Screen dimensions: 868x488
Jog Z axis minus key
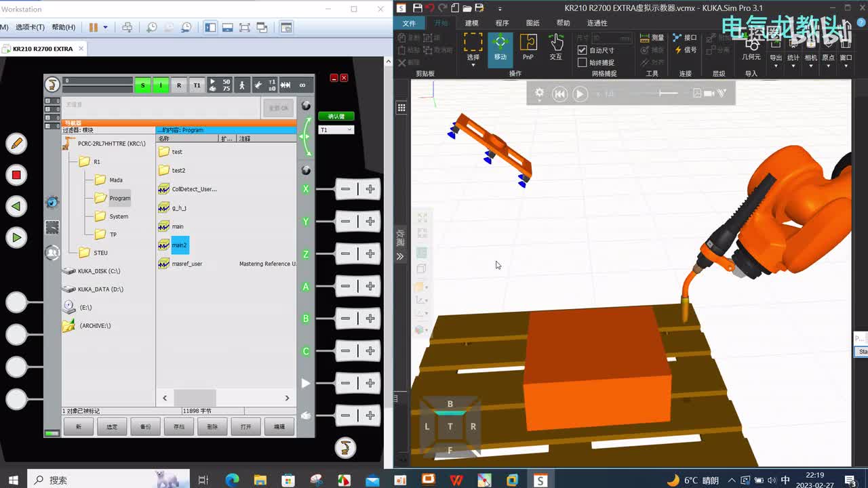click(x=346, y=253)
